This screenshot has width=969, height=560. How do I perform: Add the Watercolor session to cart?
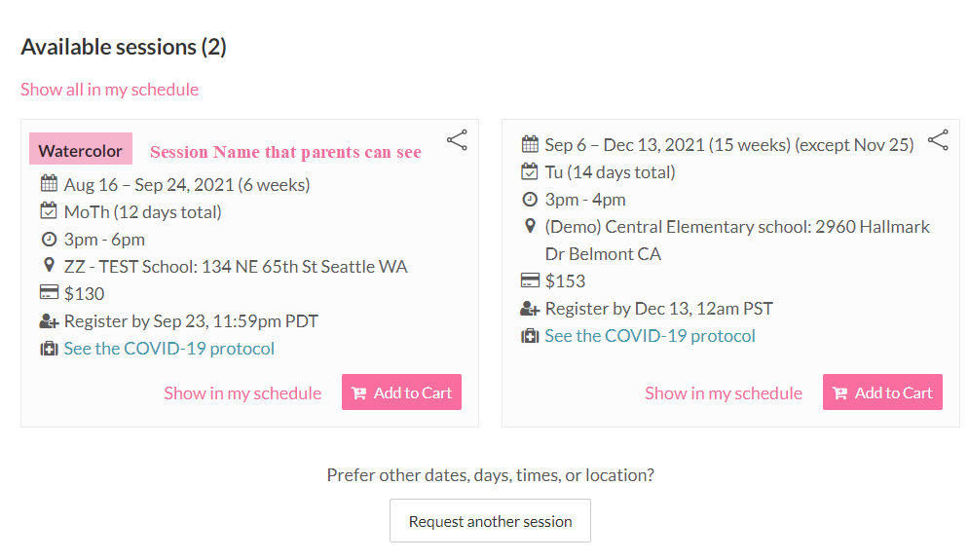401,392
